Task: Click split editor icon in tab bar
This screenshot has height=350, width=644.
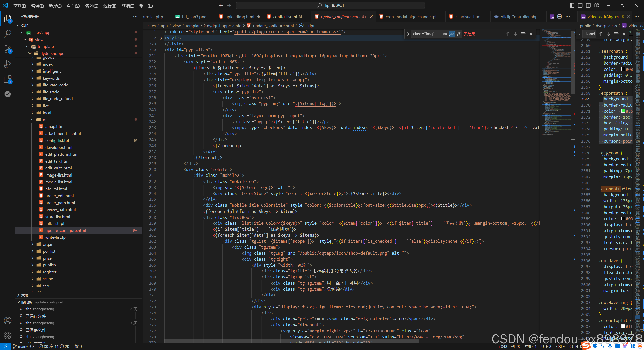Action: [559, 17]
